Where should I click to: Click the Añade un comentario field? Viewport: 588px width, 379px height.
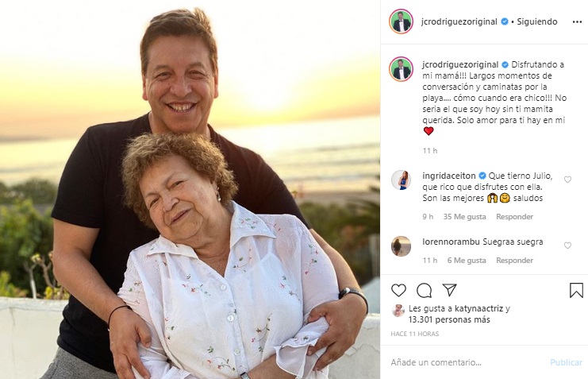coord(464,362)
